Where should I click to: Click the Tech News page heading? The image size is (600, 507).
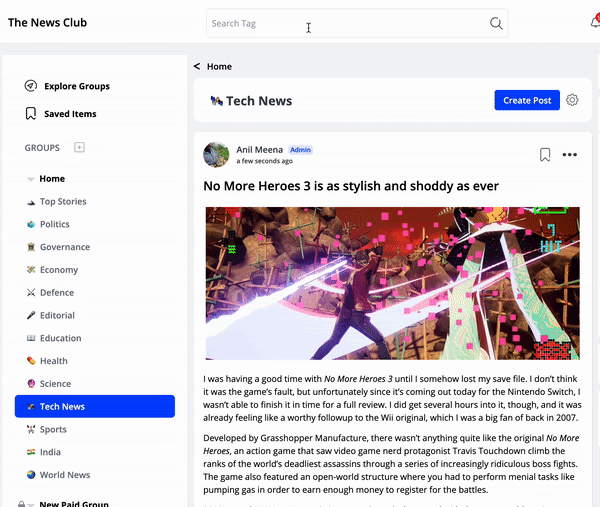pos(259,101)
